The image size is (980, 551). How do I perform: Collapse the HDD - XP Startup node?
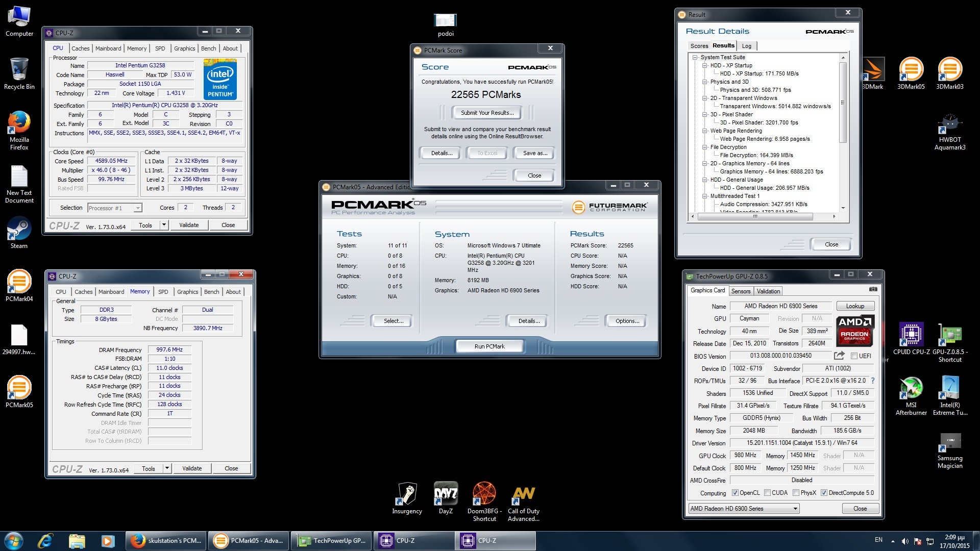[x=704, y=65]
